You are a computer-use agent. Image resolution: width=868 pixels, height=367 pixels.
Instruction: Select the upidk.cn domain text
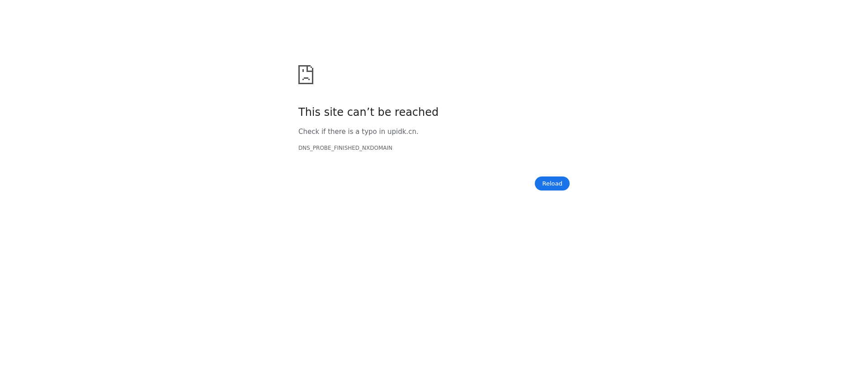tap(402, 132)
